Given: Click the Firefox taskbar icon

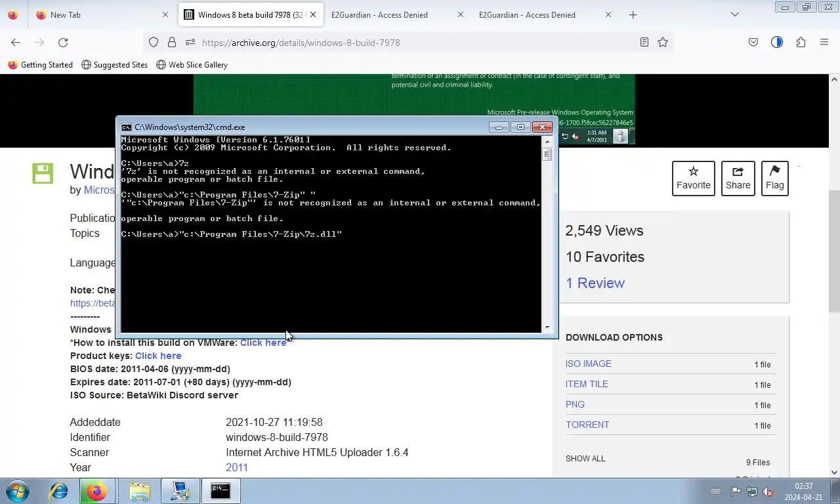Looking at the screenshot, I should click(x=97, y=491).
